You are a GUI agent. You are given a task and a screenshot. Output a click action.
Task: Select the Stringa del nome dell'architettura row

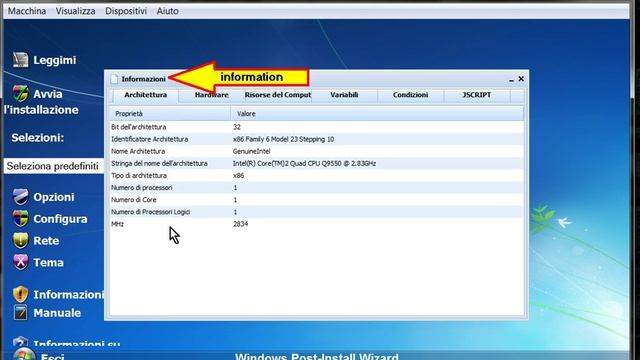coord(316,163)
